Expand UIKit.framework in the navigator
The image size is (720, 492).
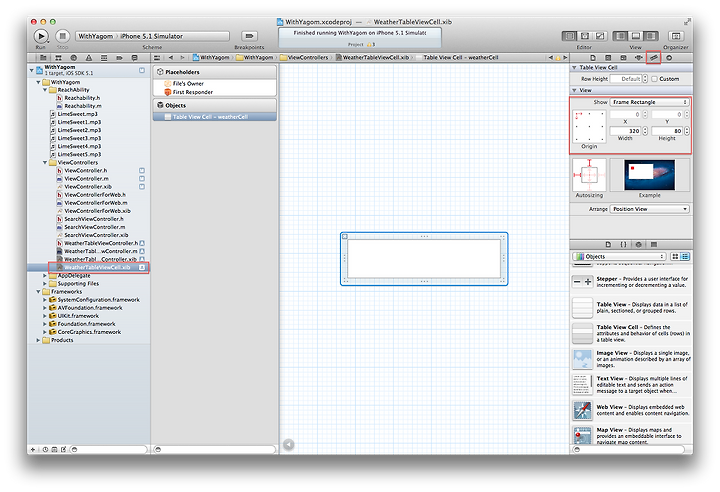45,316
